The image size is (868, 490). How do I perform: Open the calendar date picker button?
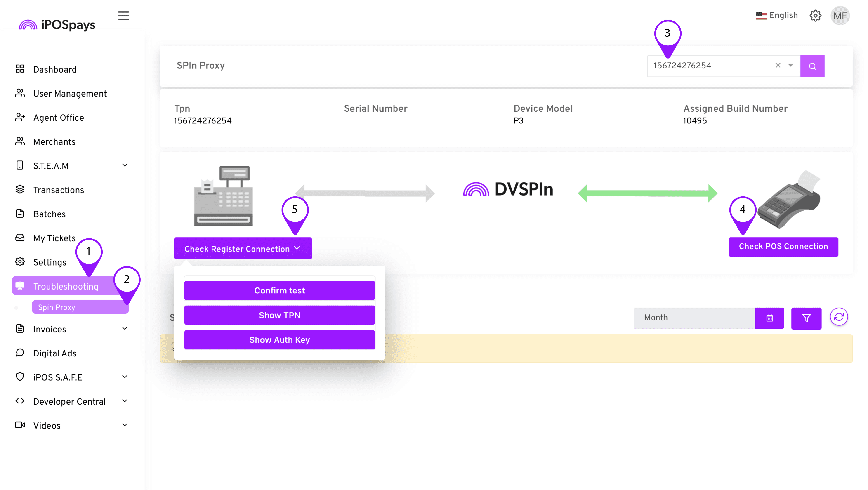click(770, 318)
